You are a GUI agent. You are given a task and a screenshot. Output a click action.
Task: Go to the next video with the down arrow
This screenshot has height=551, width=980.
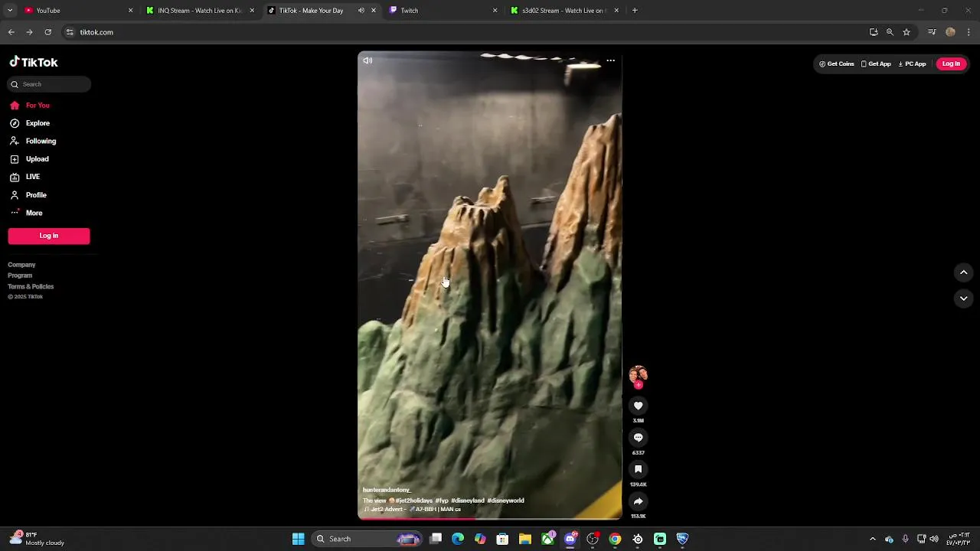964,298
